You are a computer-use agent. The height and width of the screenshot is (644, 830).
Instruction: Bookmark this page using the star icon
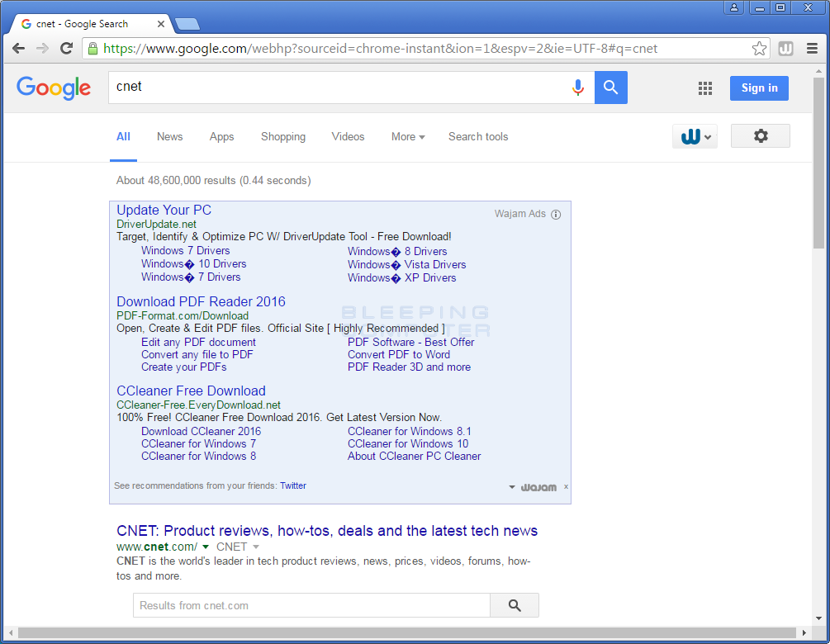[x=759, y=49]
